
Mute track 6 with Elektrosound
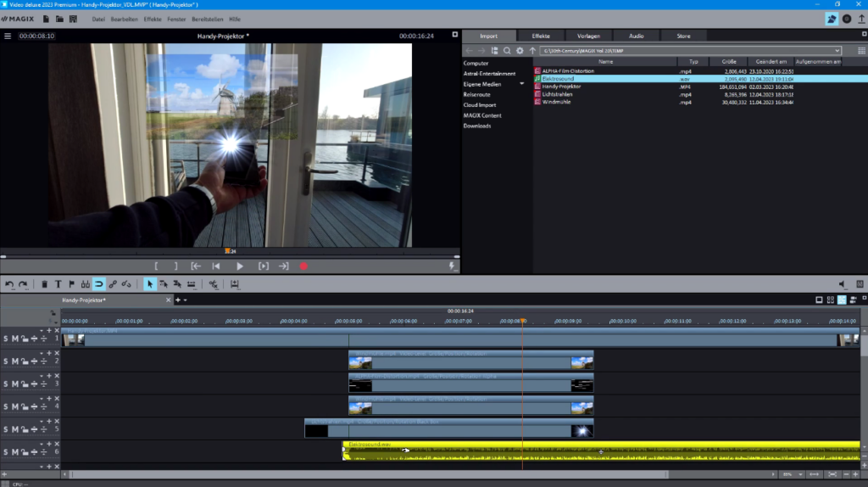pos(15,452)
